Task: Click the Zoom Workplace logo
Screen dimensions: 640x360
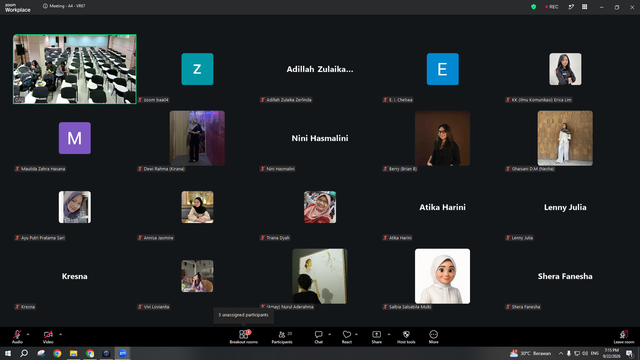Action: pos(18,8)
